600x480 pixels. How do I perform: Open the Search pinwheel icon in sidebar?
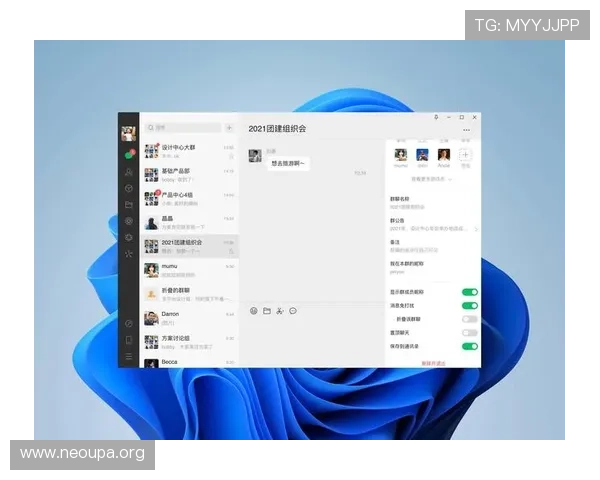pos(129,254)
